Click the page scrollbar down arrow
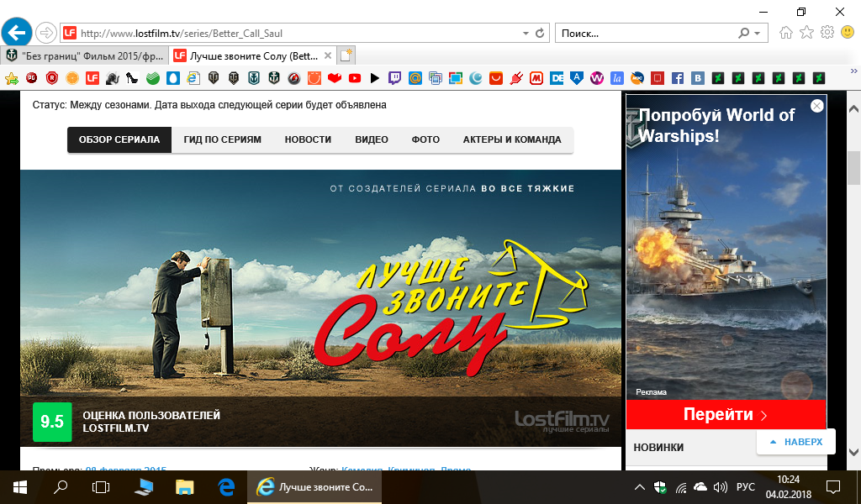 pyautogui.click(x=854, y=452)
